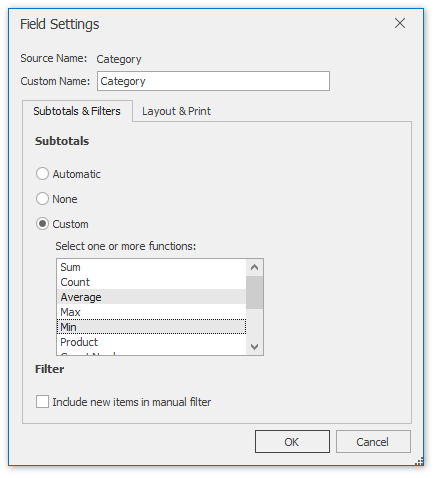Choose Sum in the functions list

(x=152, y=267)
